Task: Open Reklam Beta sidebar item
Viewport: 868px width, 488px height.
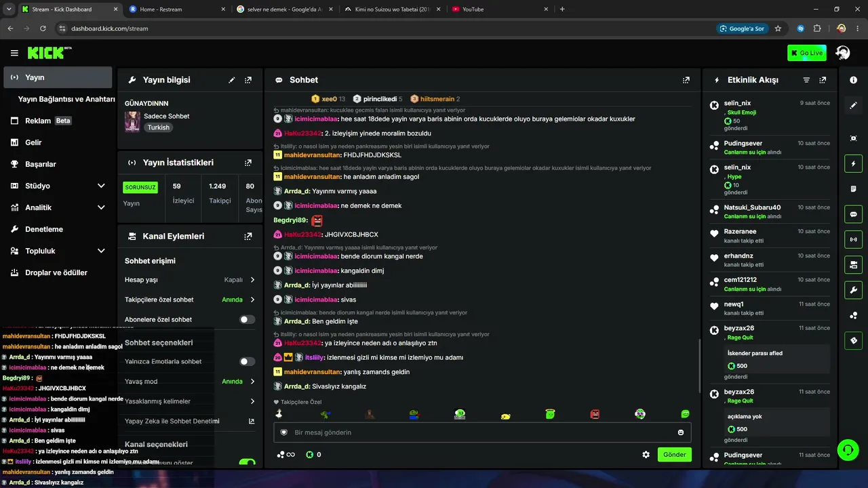Action: tap(58, 121)
